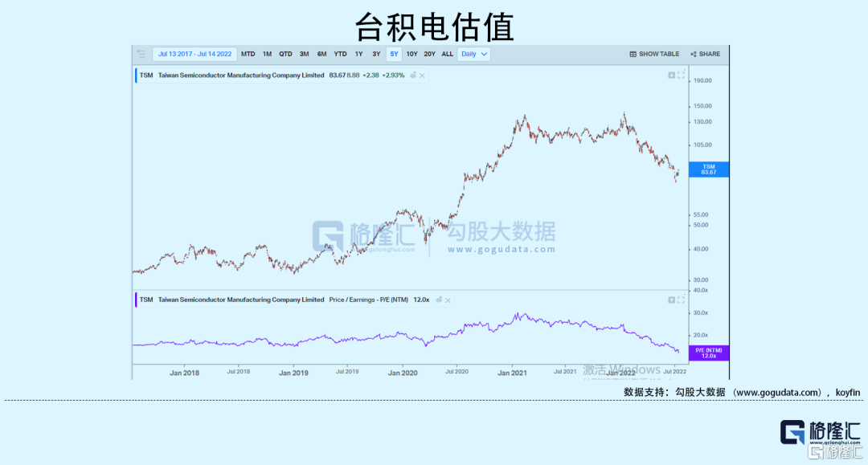Remove the TSM price series with X icon
Screen dimensions: 868x465
[423, 75]
